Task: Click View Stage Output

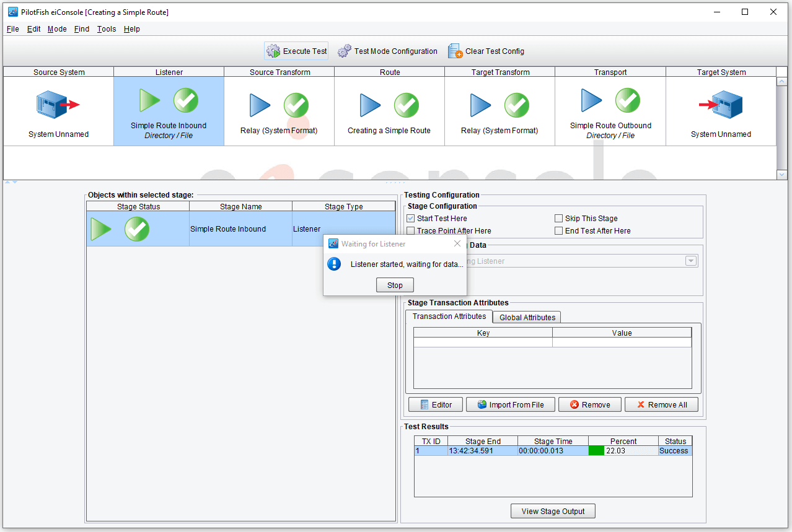Action: point(553,511)
